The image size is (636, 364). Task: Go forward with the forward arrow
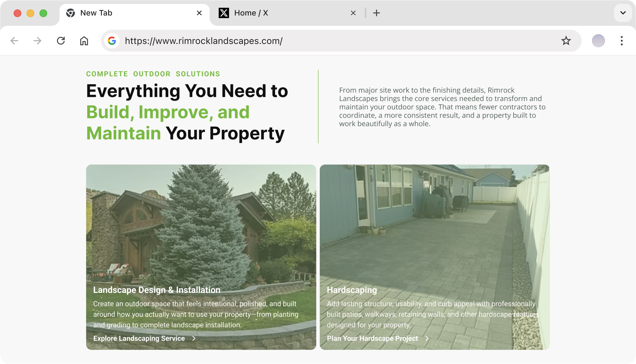pos(38,41)
